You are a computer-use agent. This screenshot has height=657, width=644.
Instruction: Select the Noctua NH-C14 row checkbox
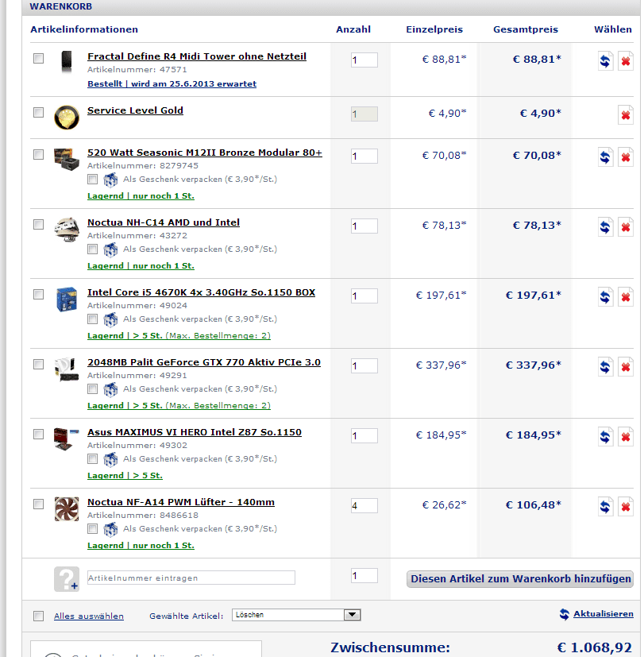coord(39,225)
